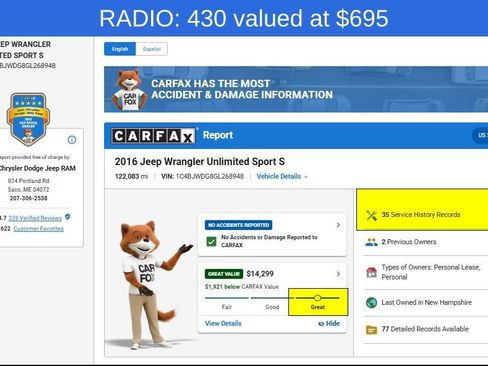Click the 824 Portland Rd dealer address
Image resolution: width=488 pixels, height=366 pixels.
pos(28,181)
